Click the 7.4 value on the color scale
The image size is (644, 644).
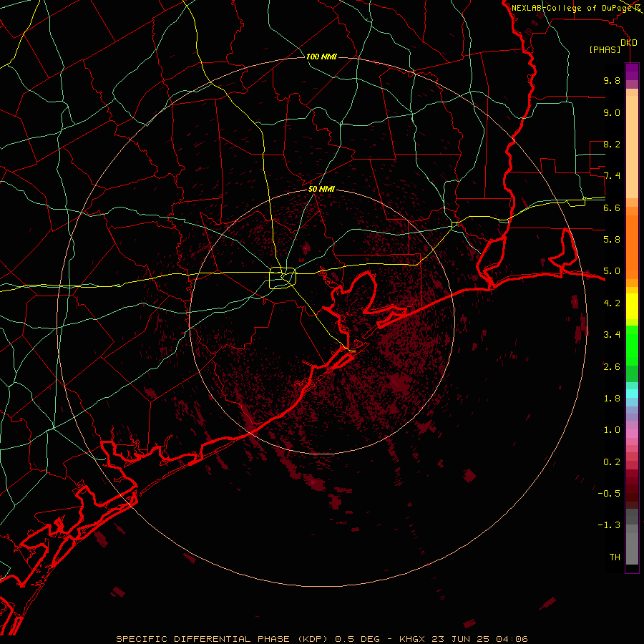pyautogui.click(x=612, y=176)
